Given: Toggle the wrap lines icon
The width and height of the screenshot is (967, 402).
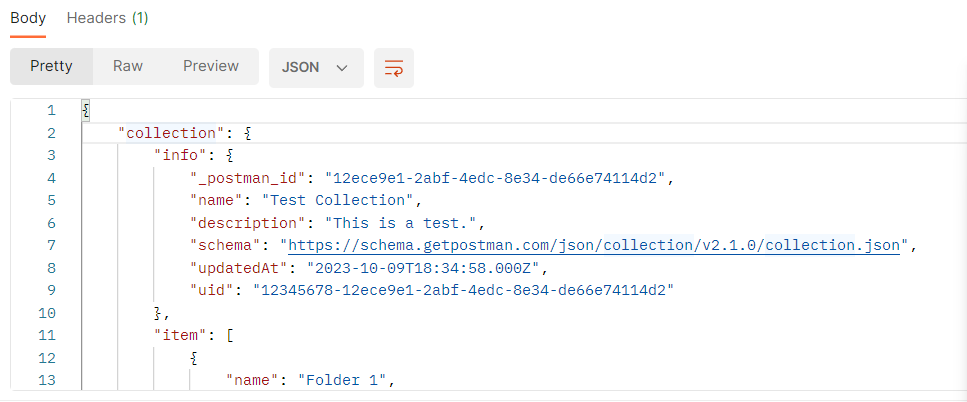Looking at the screenshot, I should point(394,67).
